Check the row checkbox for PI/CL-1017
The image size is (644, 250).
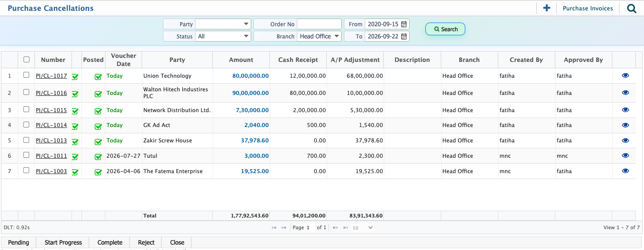coord(26,75)
